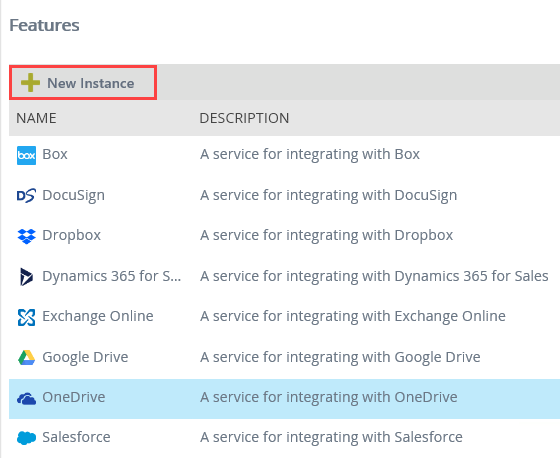Click the Salesforce cloud icon
This screenshot has width=560, height=458.
click(26, 438)
